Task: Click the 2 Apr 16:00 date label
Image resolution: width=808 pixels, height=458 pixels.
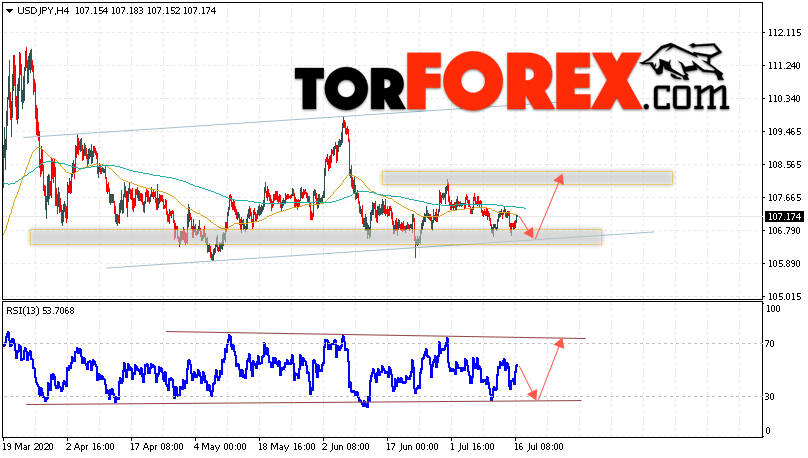Action: (90, 447)
